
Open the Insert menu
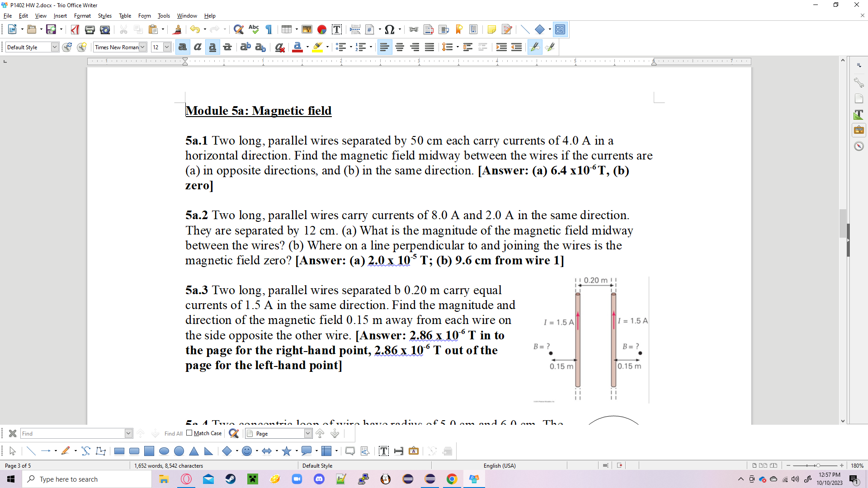[60, 15]
